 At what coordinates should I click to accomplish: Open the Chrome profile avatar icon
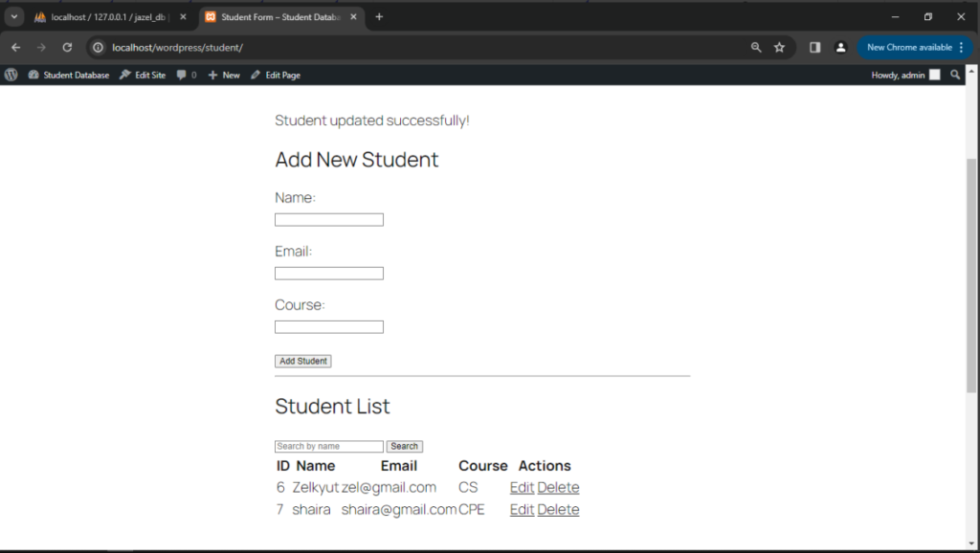click(840, 47)
